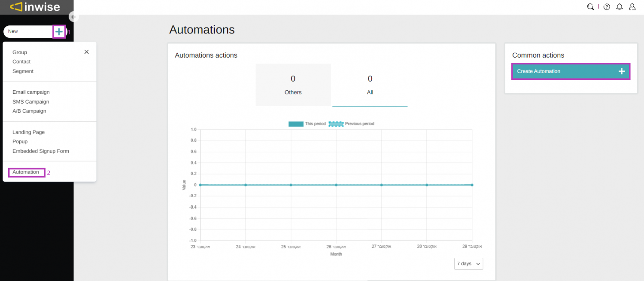Image resolution: width=644 pixels, height=281 pixels.
Task: Select Automation from the New menu
Action: coord(26,172)
